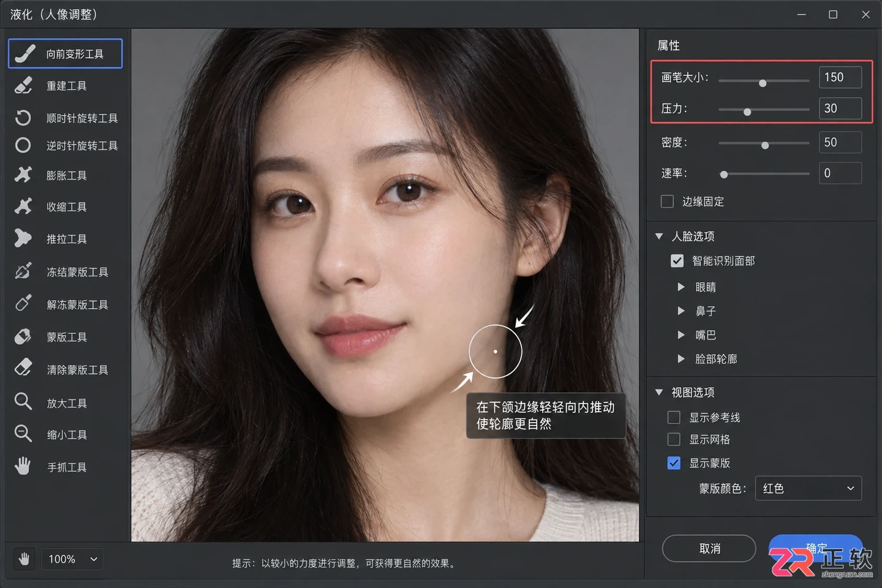
Task: Select the 推拉工具 icon
Action: pyautogui.click(x=23, y=238)
